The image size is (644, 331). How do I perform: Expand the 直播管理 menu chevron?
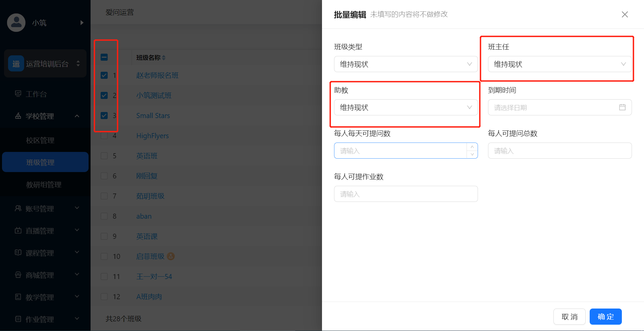point(77,230)
